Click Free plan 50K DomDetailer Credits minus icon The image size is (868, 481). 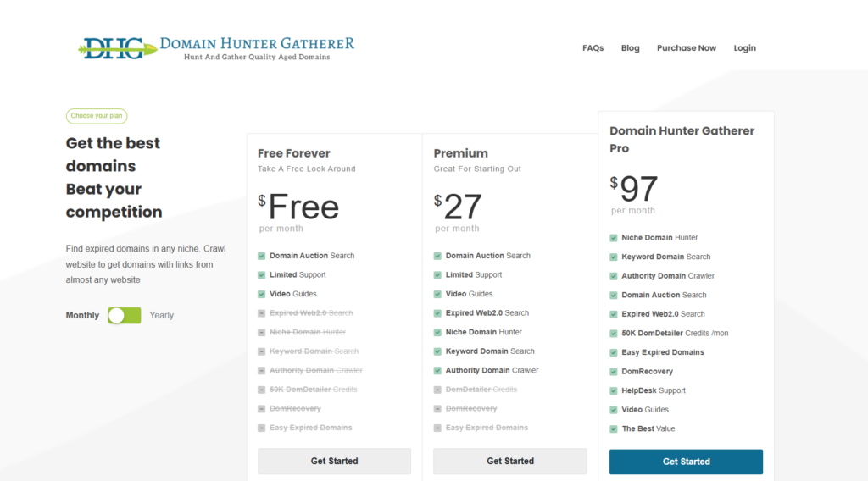[x=261, y=390]
